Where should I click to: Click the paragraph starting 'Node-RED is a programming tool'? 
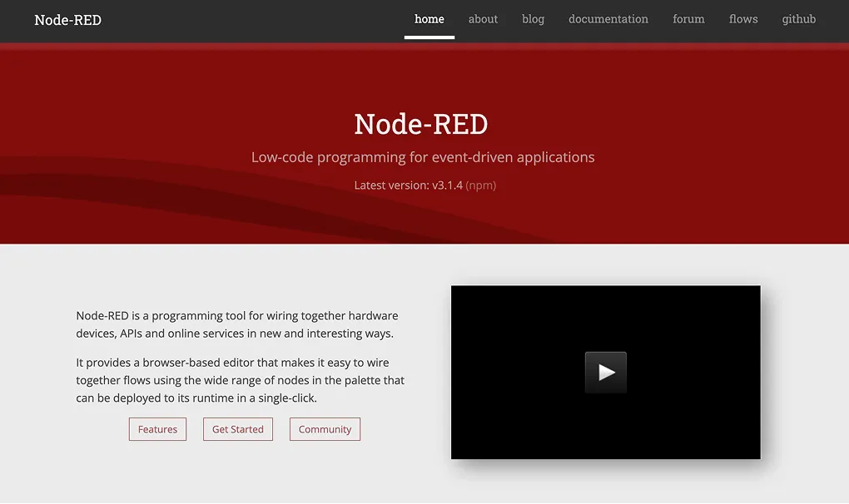point(237,324)
